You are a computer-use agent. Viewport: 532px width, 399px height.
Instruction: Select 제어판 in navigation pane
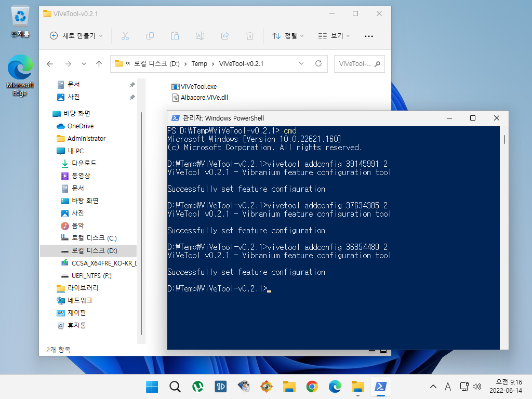[72, 313]
